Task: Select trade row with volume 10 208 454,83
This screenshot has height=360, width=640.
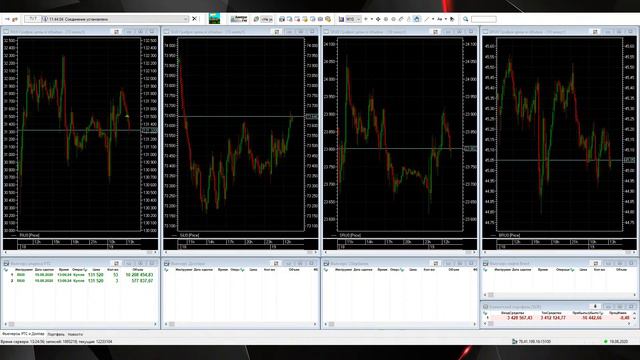Action: 82,275
